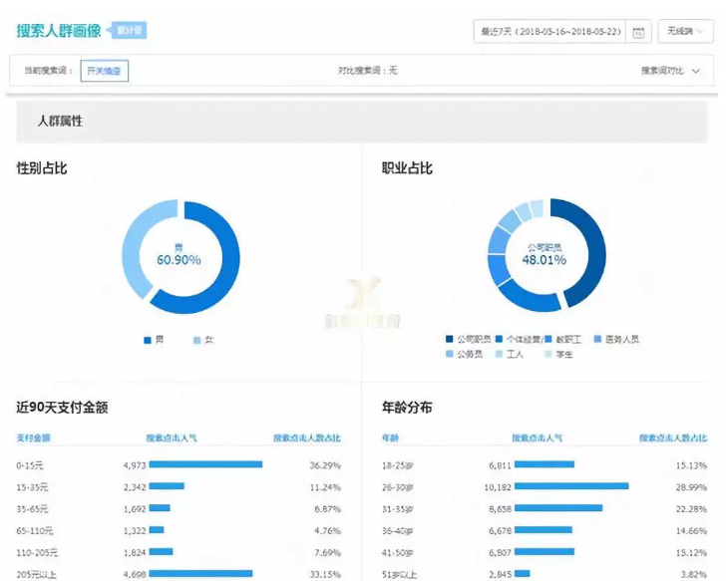Open the 无线端 device dropdown
This screenshot has width=728, height=581.
point(685,32)
